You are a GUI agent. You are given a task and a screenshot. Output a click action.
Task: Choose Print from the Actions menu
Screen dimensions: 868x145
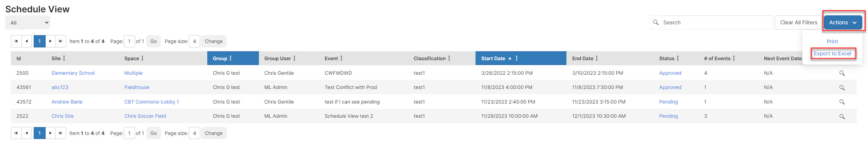[832, 41]
